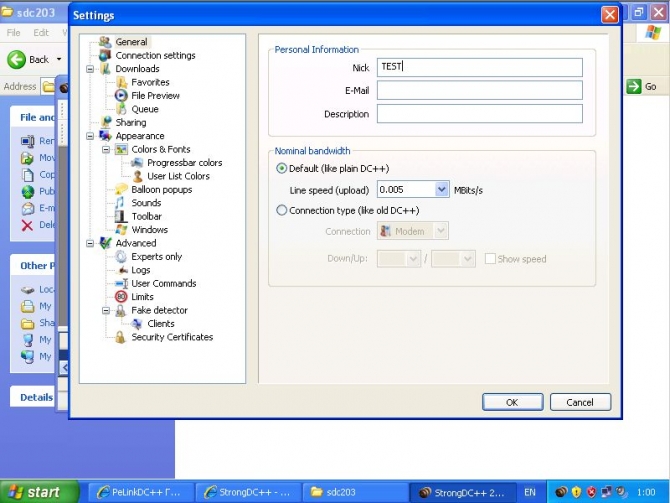The width and height of the screenshot is (670, 503).
Task: Toggle the Show speed checkbox
Action: click(490, 259)
